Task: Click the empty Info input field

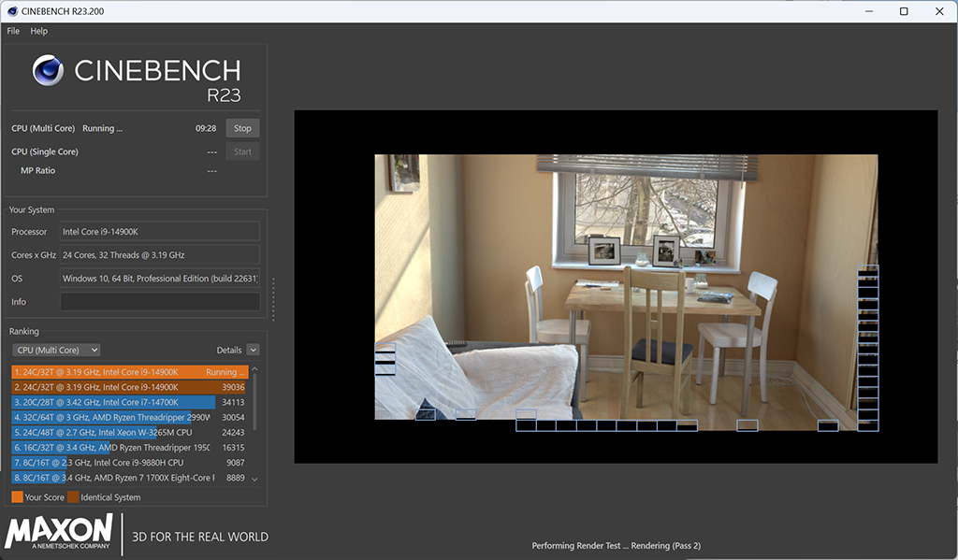Action: tap(160, 302)
